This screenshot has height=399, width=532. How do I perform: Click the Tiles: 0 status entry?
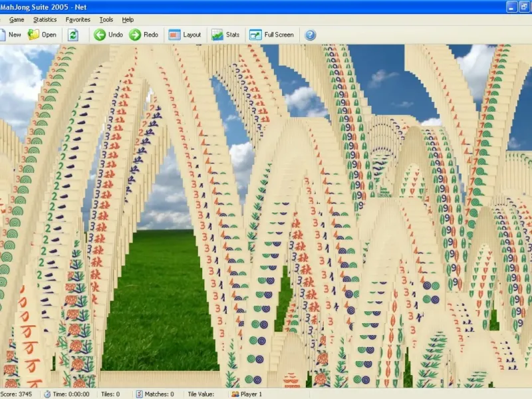click(110, 394)
